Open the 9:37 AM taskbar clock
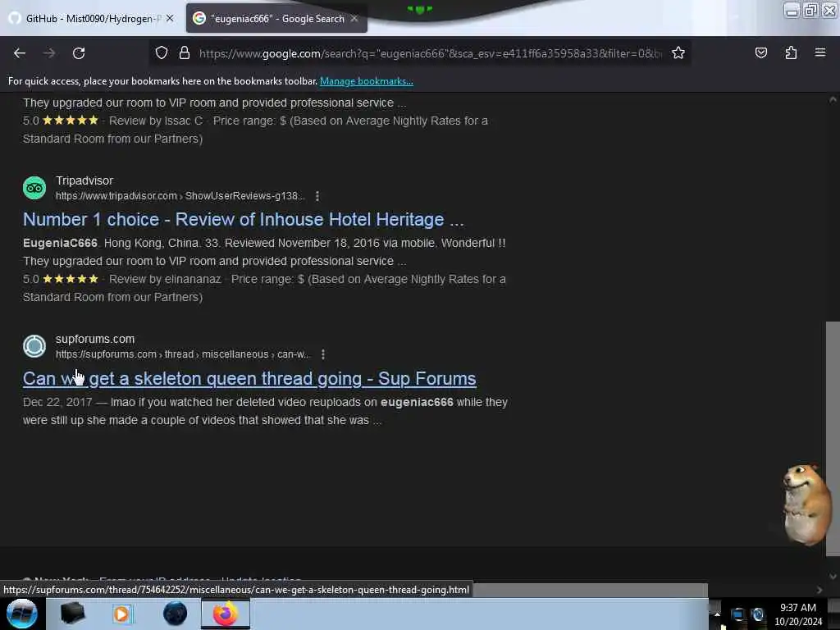The width and height of the screenshot is (840, 630). point(798,614)
